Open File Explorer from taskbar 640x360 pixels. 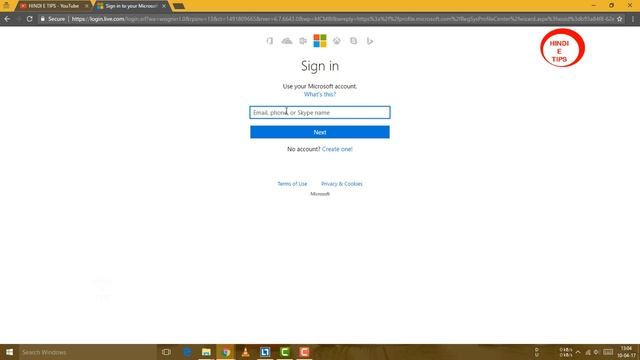[x=206, y=352]
